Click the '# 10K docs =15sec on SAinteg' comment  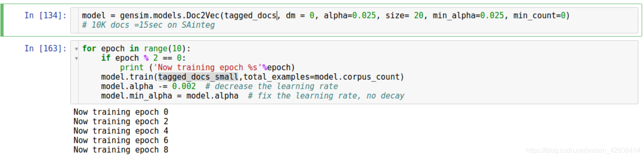[x=148, y=25]
